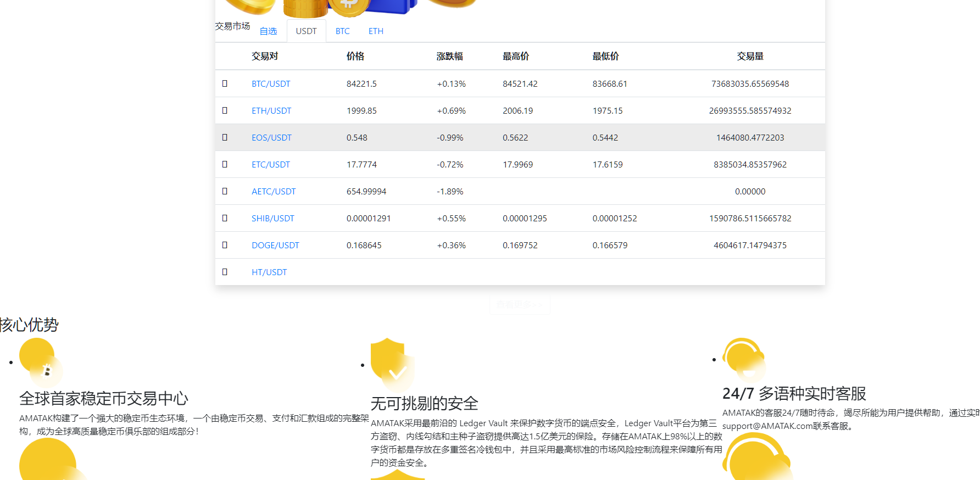Switch to the 自选 tab
Image resolution: width=980 pixels, height=480 pixels.
tap(268, 31)
